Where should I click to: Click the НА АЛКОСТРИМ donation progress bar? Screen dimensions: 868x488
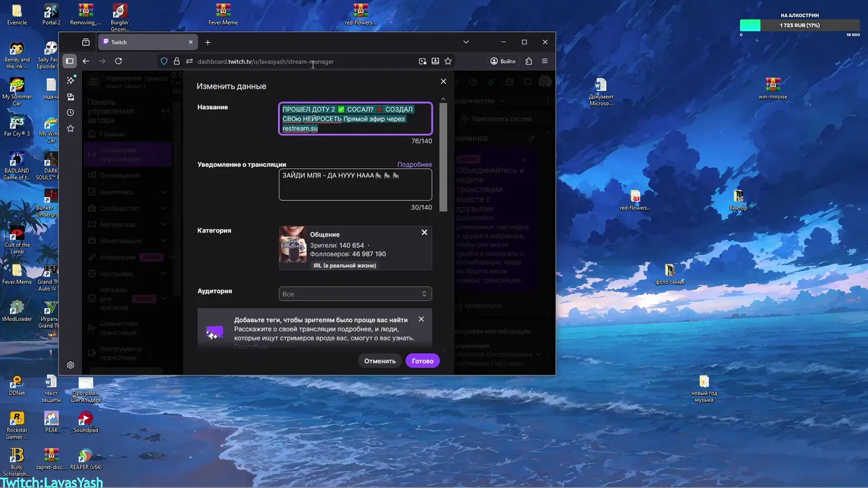[x=800, y=25]
